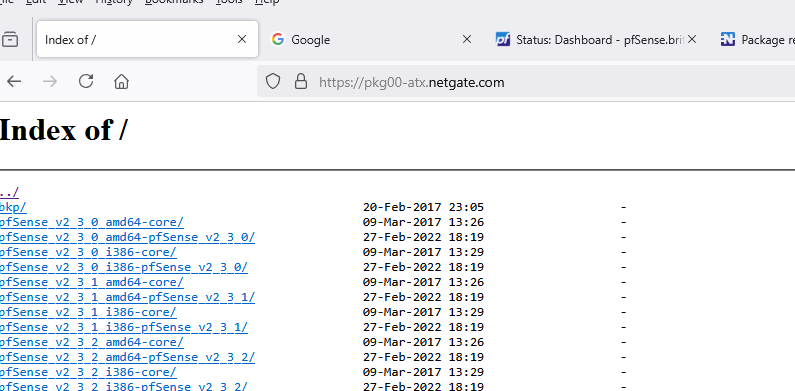This screenshot has height=391, width=795.
Task: Click the size dash in the bkp/ row
Action: coord(624,207)
